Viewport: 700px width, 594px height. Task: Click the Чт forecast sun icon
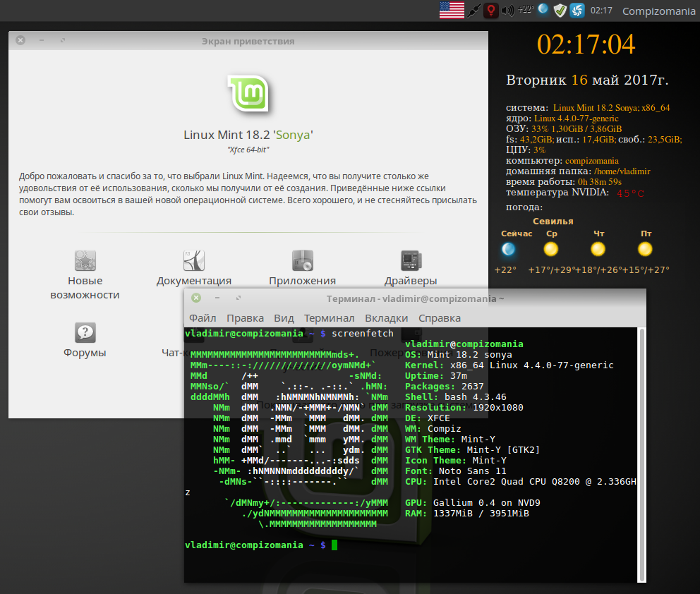(x=598, y=249)
